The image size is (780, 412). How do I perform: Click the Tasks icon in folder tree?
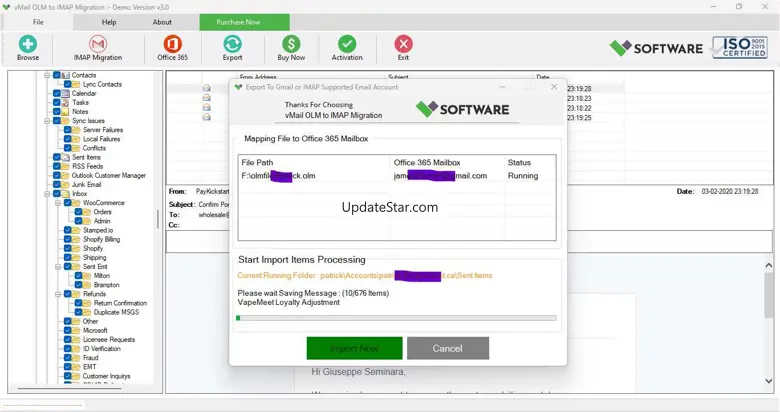pos(65,103)
